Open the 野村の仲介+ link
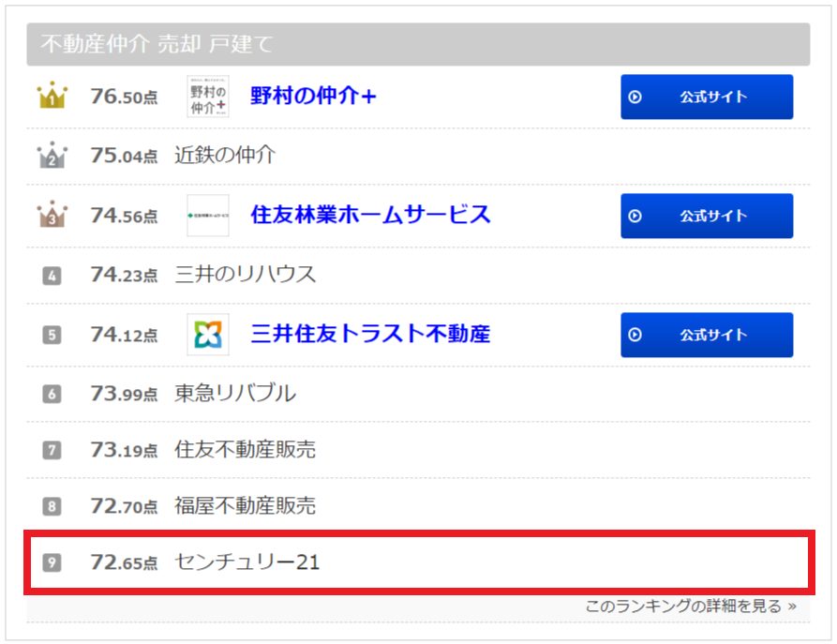This screenshot has height=644, width=837. pyautogui.click(x=313, y=97)
